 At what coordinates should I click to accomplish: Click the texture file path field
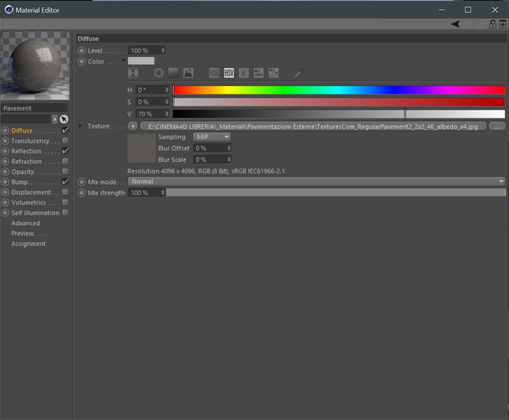[x=312, y=126]
